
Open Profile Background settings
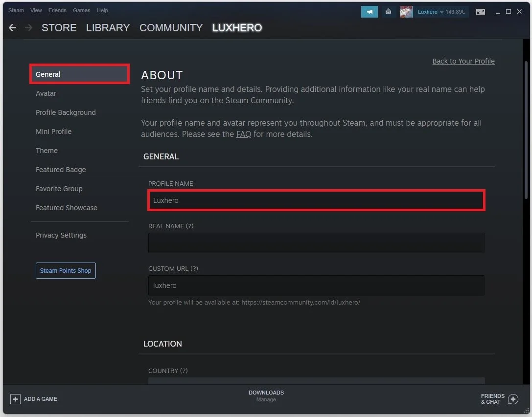(x=66, y=112)
